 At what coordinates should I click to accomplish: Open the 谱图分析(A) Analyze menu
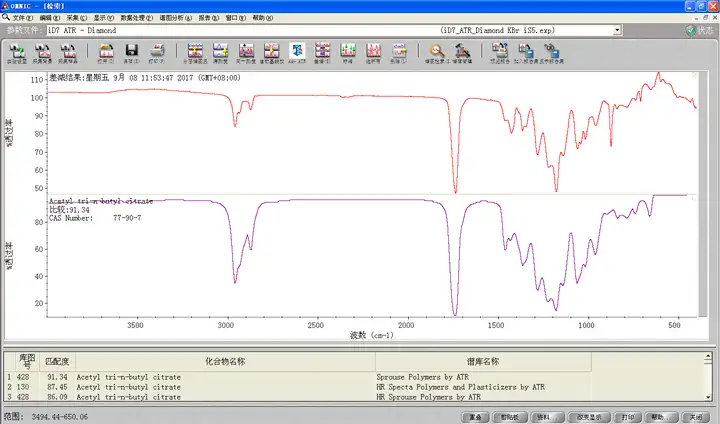click(175, 18)
